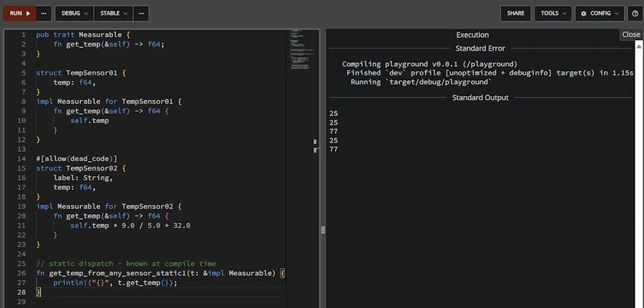Click the 'self.temp * 9.0 / 5.0 + 32.0' expression
Screen dimensions: 644x308
(130, 226)
